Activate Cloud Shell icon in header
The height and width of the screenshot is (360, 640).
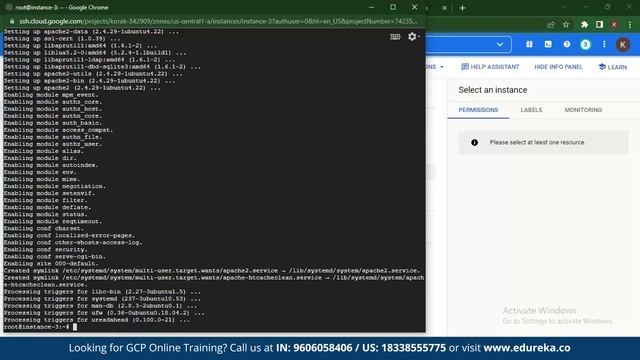(548, 44)
